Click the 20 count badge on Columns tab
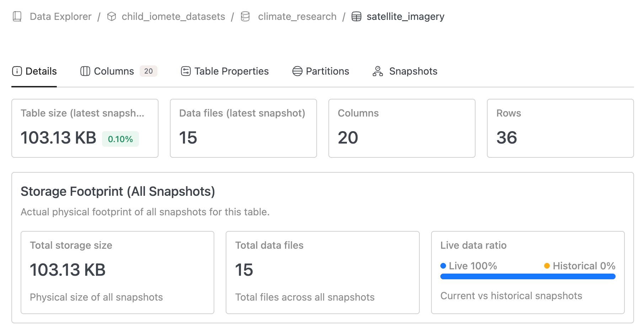Viewport: 644px width, 334px height. [x=148, y=71]
